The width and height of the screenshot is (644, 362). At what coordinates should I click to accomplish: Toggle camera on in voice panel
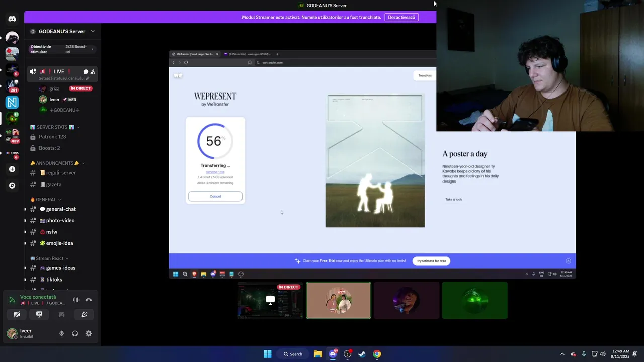point(17,314)
